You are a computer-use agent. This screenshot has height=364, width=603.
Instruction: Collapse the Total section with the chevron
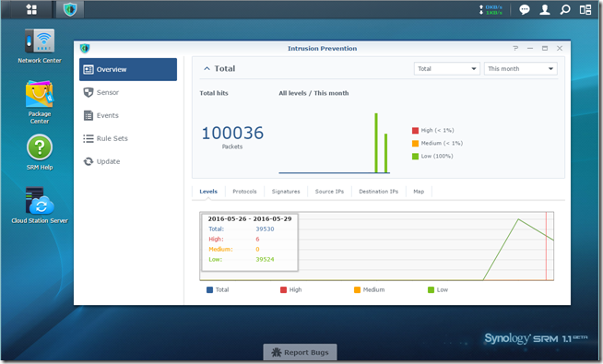[x=207, y=68]
